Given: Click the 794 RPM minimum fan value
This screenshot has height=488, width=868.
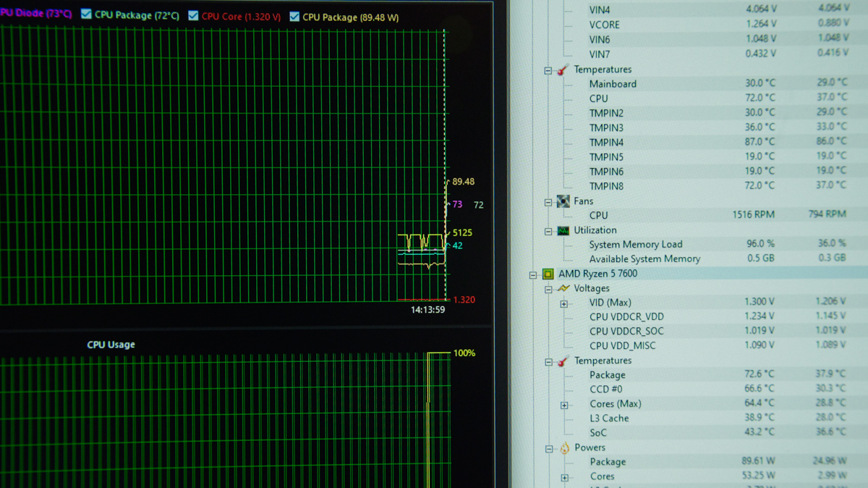Looking at the screenshot, I should (827, 214).
